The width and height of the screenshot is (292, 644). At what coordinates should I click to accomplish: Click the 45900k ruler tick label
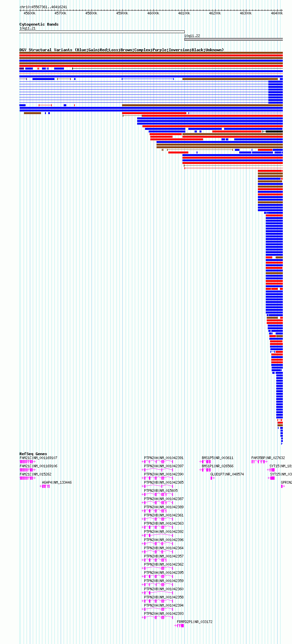coord(122,13)
